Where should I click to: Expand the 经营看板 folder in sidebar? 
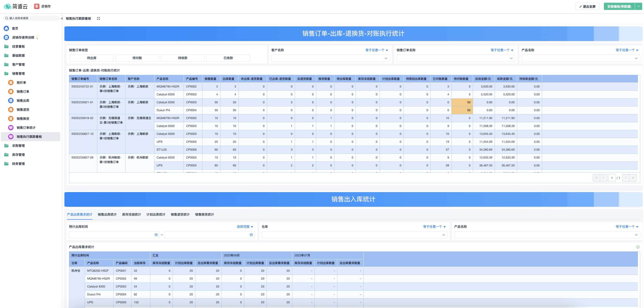click(18, 46)
